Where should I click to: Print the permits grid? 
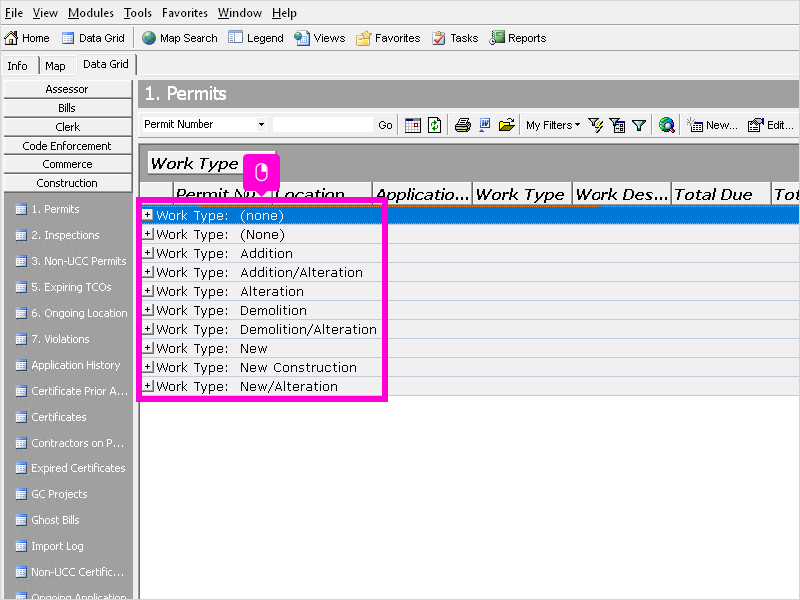(x=463, y=125)
